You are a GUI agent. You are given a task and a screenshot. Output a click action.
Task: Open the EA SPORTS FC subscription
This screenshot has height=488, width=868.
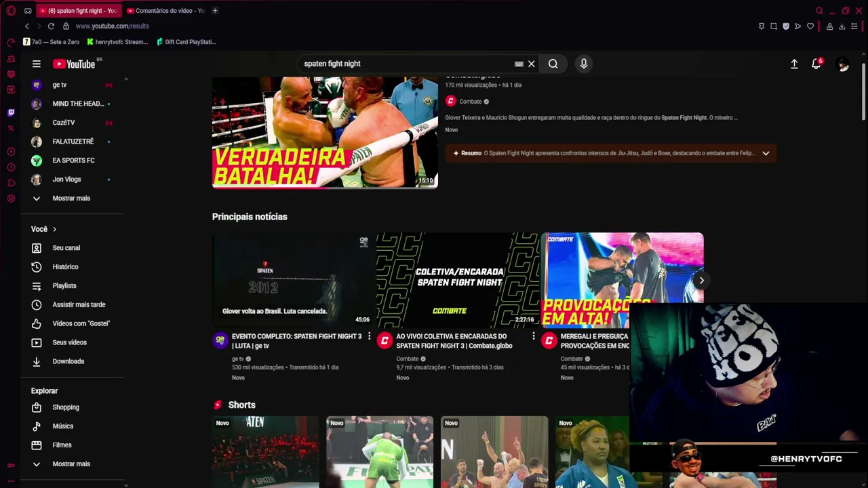[x=73, y=161]
